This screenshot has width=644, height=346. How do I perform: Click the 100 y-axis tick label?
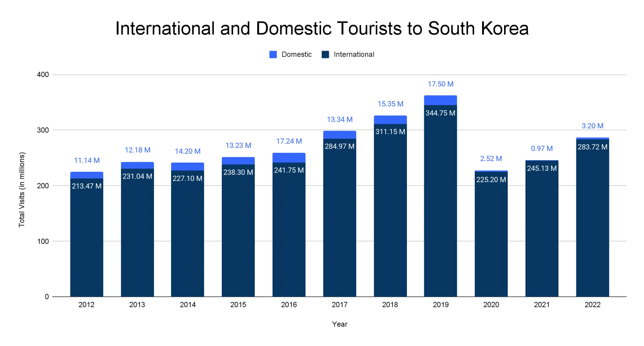pos(43,241)
